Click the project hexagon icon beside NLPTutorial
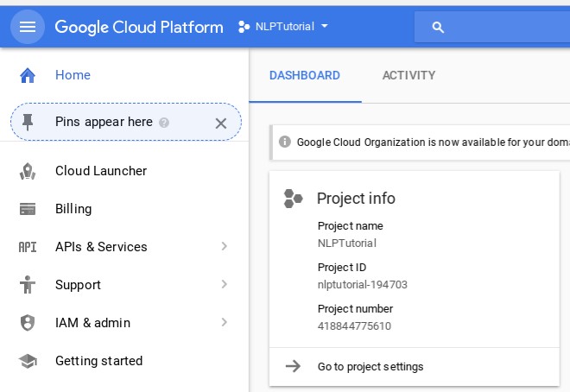 coord(244,27)
